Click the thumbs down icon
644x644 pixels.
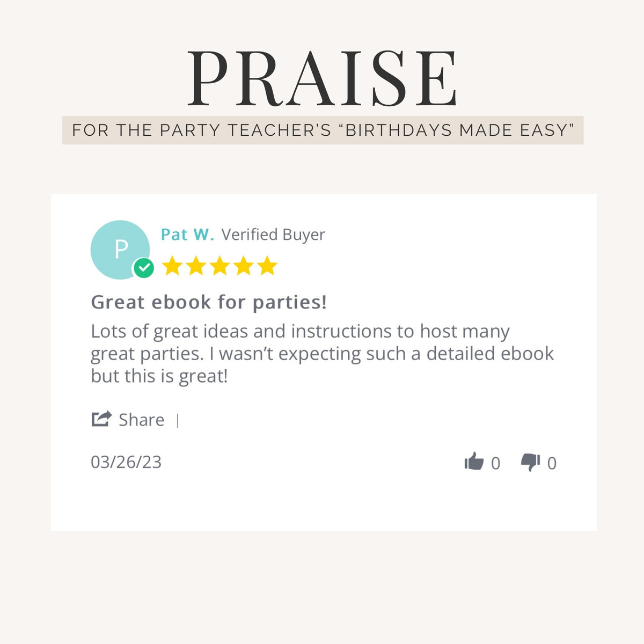(530, 462)
